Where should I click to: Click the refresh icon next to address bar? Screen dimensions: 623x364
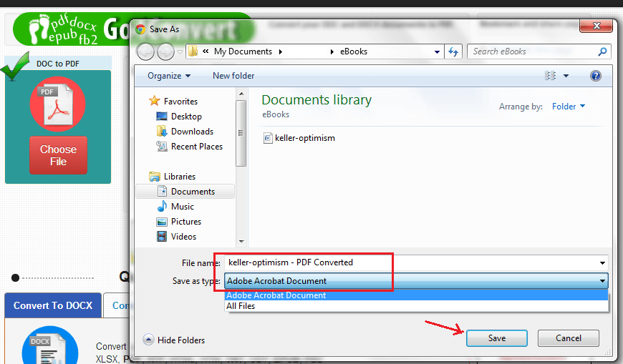coord(453,51)
